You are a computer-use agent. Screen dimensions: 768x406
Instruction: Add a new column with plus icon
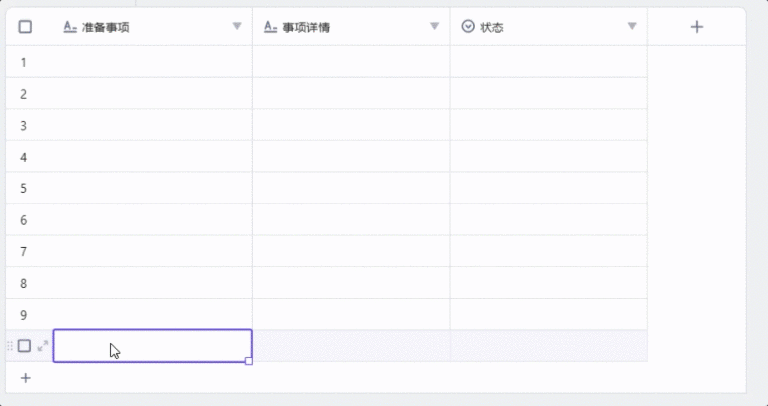click(697, 27)
